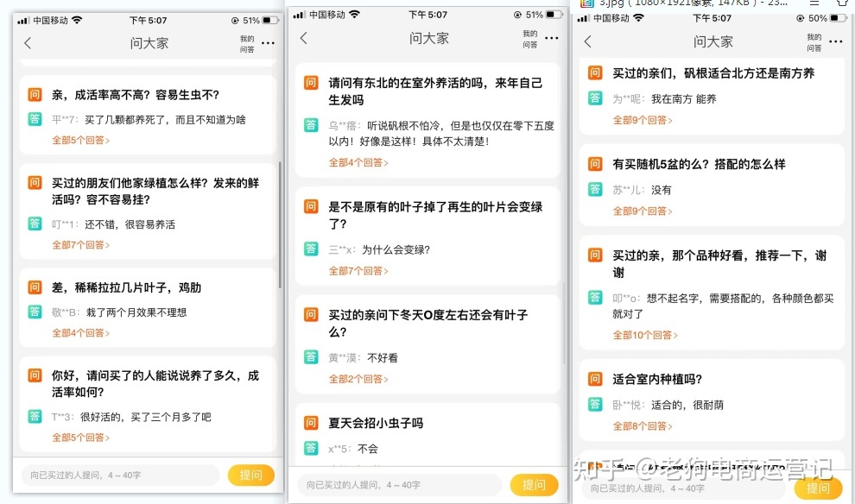Open 我的问答 on the right screen
The width and height of the screenshot is (855, 504).
[813, 43]
